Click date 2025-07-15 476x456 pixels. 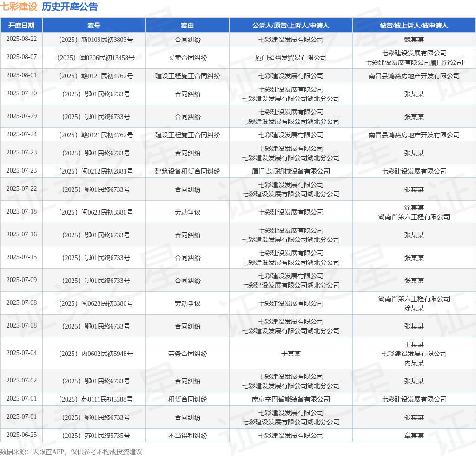click(x=21, y=257)
